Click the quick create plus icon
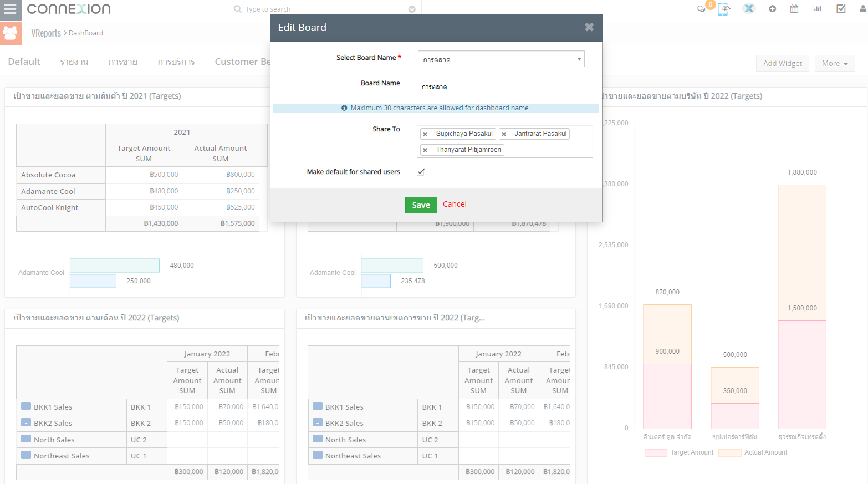868x484 pixels. tap(772, 9)
